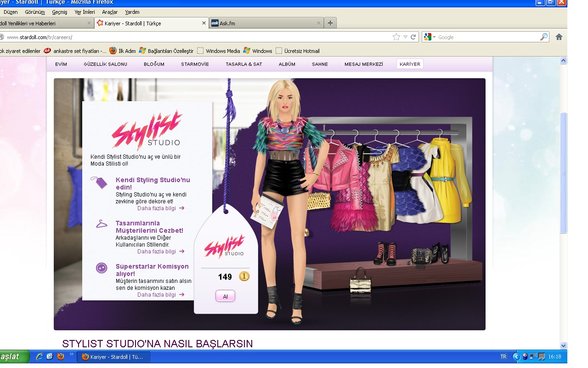Click the Stylist Studio logo on the hanging tag

(224, 246)
